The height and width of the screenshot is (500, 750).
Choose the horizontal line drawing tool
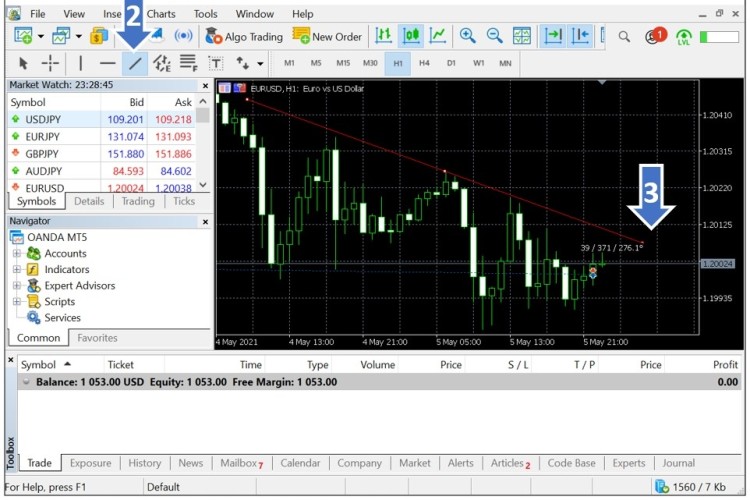107,63
